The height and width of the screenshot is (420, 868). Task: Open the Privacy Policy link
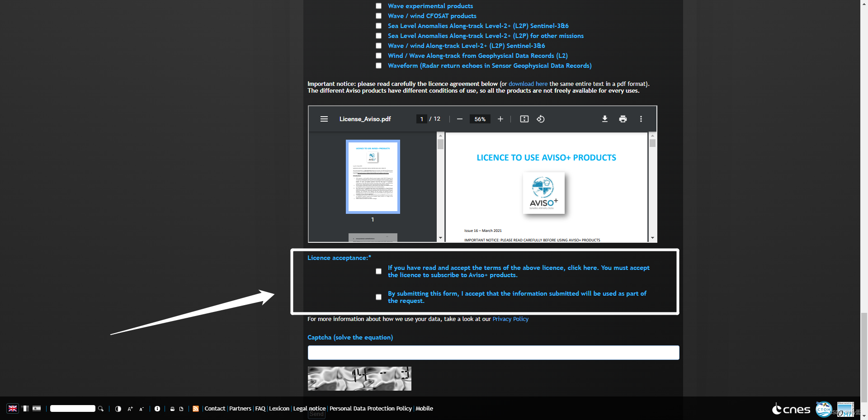pyautogui.click(x=510, y=319)
